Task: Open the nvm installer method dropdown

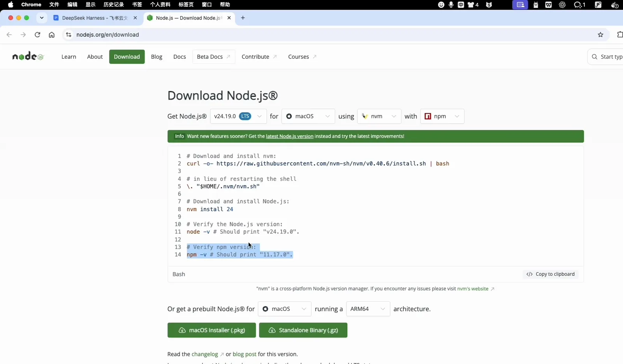Action: (x=379, y=116)
